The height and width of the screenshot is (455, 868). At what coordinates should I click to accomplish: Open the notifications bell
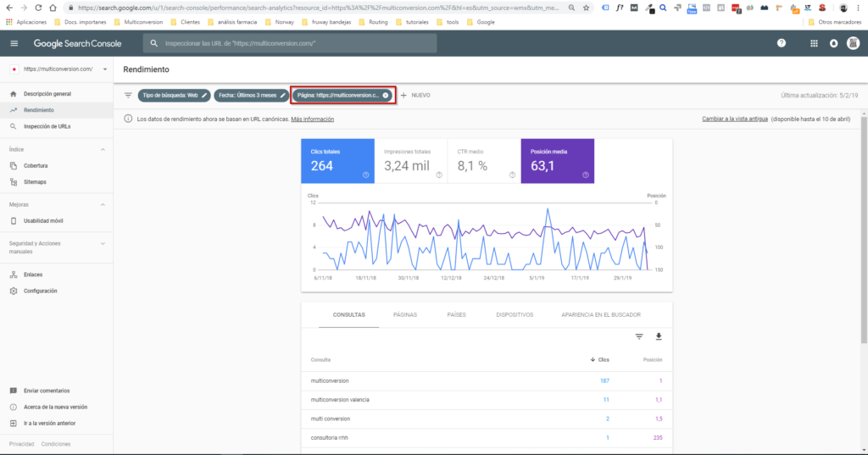click(x=833, y=43)
